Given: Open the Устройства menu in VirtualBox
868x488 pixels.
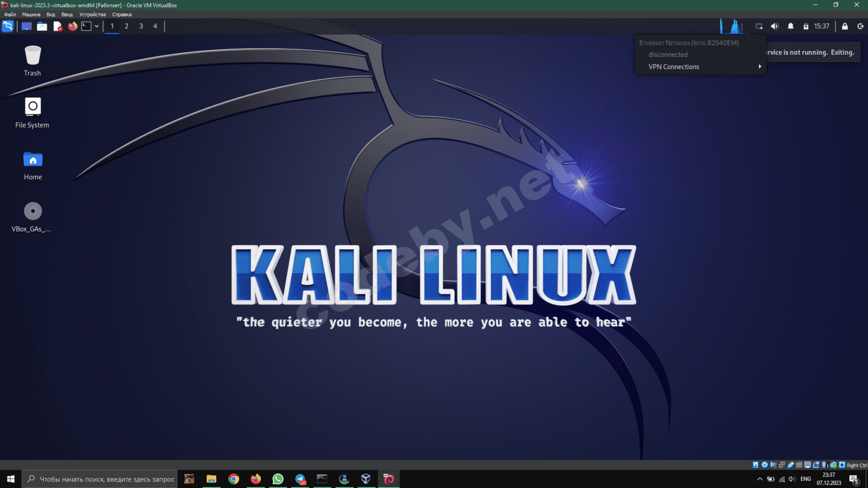Looking at the screenshot, I should [x=92, y=15].
